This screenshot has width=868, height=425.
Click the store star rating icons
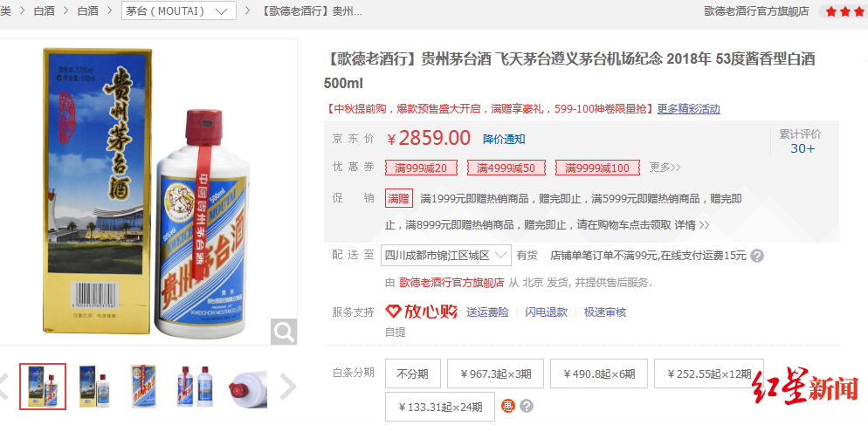pos(843,11)
